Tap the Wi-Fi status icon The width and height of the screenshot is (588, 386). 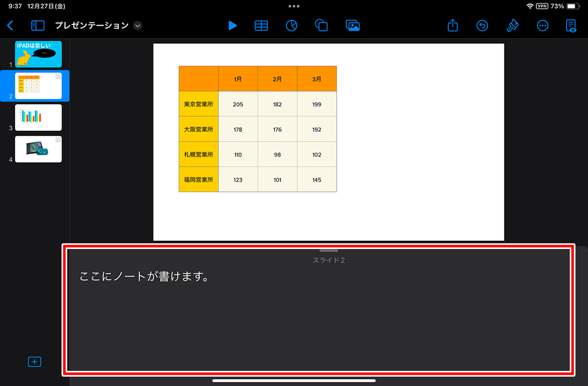[x=530, y=6]
